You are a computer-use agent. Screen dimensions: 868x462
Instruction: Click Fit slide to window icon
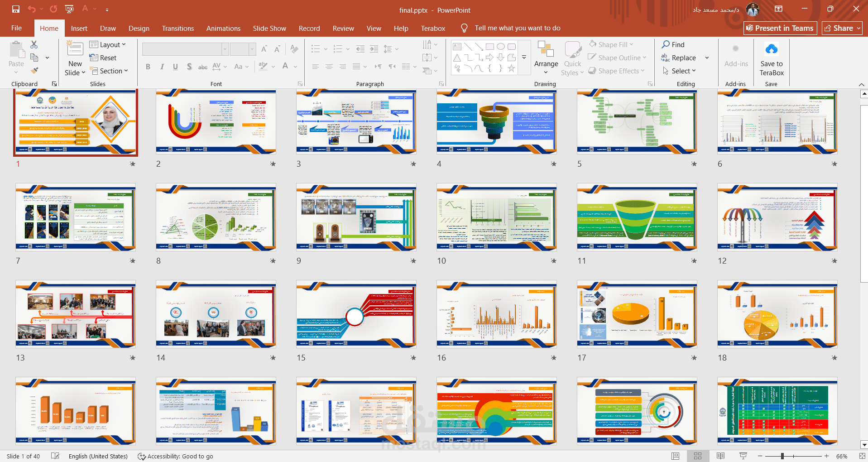pos(862,456)
